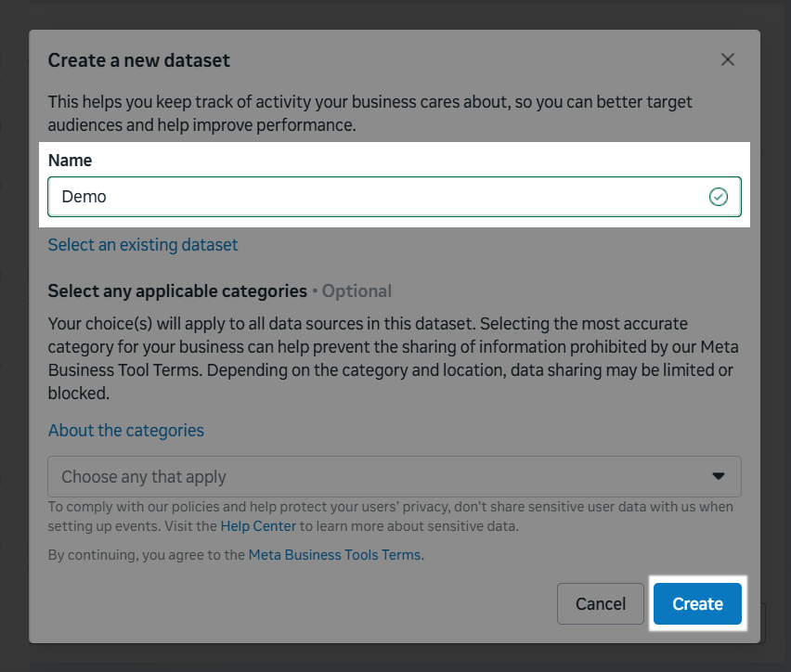The image size is (791, 672).
Task: Visit the Help Center link
Action: click(258, 526)
